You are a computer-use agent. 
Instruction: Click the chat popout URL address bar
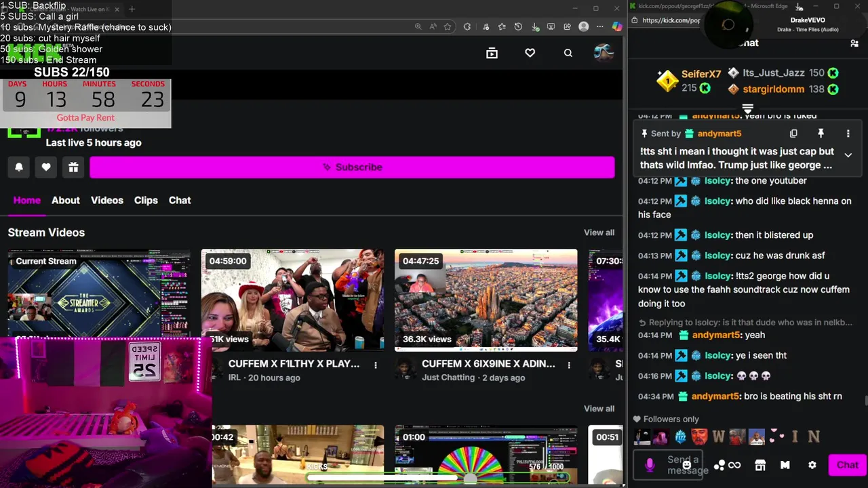[x=671, y=20]
